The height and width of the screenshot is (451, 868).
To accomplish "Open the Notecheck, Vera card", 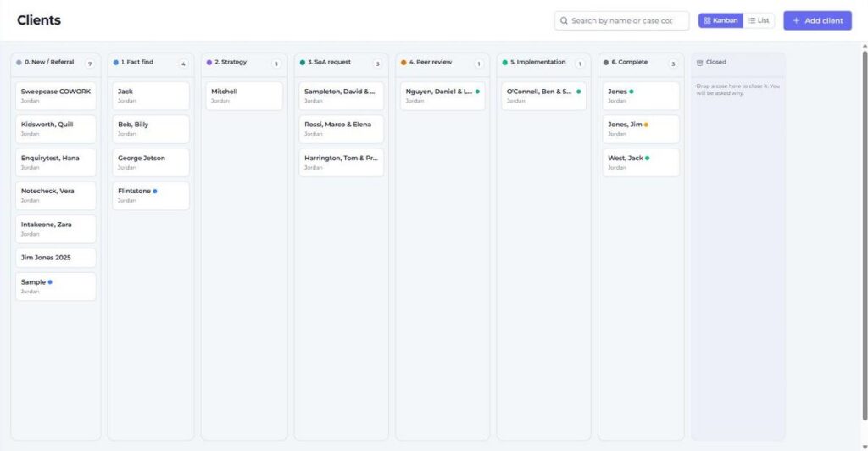I will click(56, 195).
